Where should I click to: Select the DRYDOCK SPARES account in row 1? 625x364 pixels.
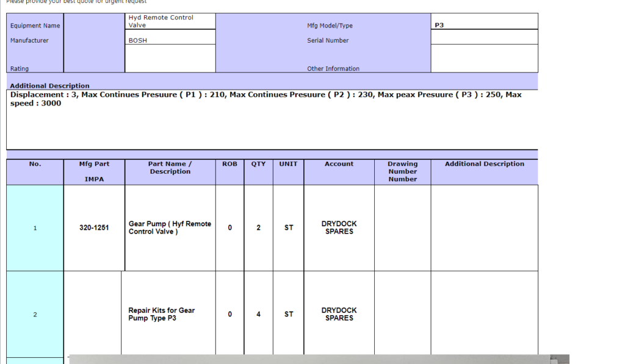339,228
